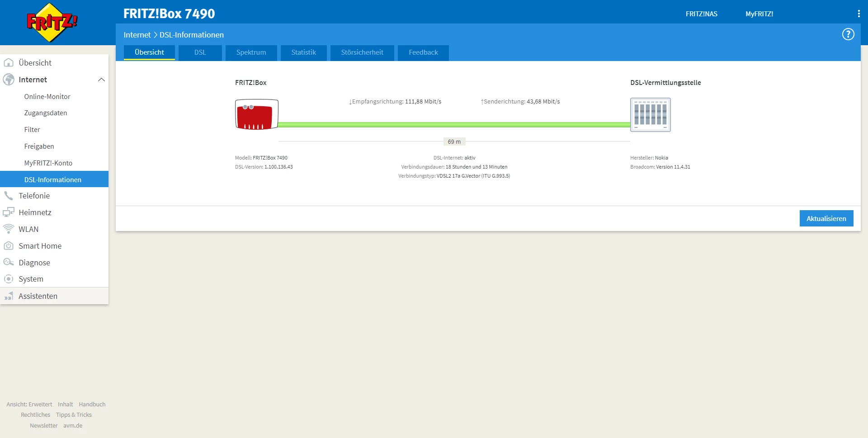
Task: Open Telefonie in the sidebar
Action: [54, 196]
